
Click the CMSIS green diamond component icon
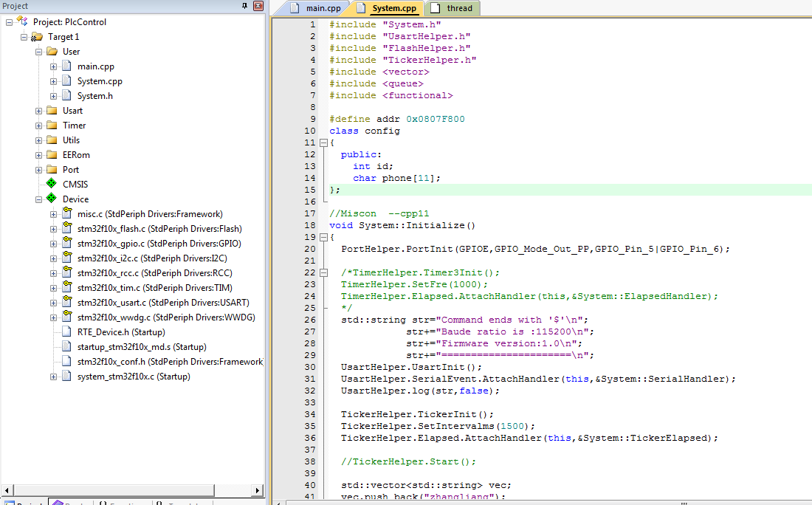[x=51, y=184]
